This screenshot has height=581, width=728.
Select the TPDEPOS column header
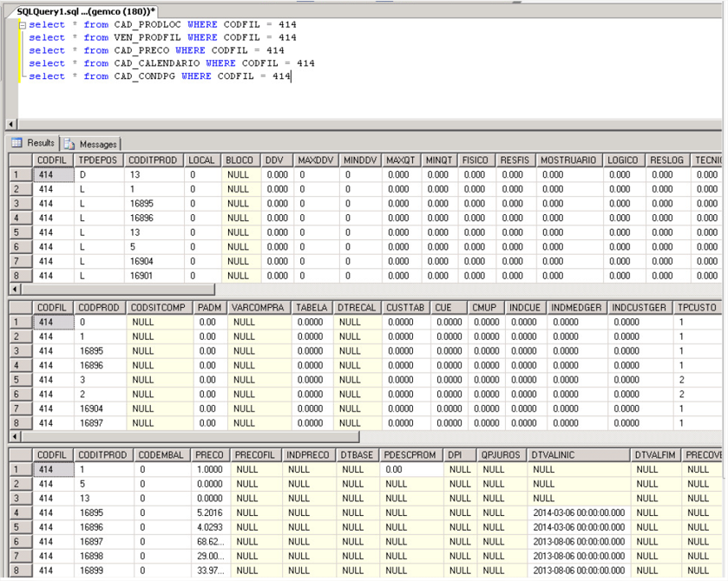(97, 160)
